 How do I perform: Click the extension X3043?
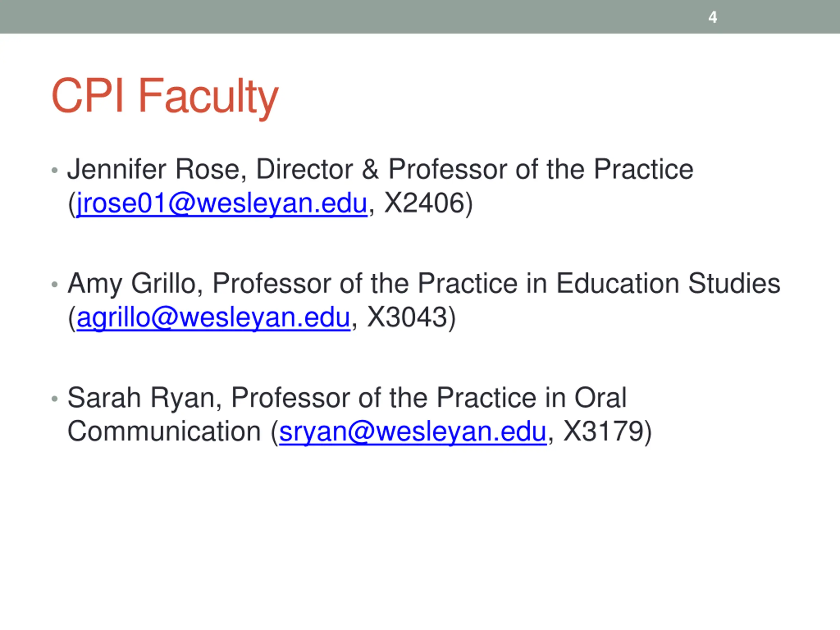[407, 318]
